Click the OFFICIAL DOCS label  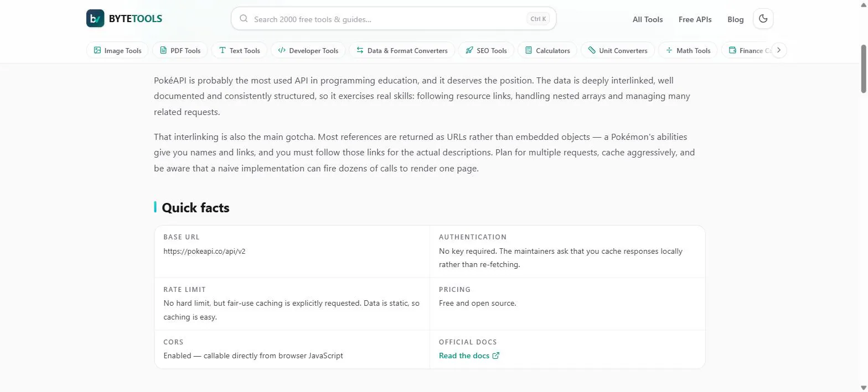coord(468,342)
